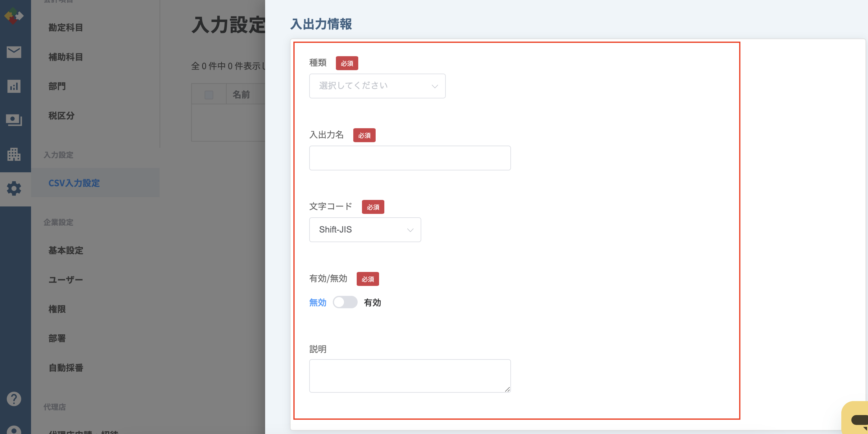Click the 代理店 section label
The width and height of the screenshot is (868, 434).
(55, 407)
